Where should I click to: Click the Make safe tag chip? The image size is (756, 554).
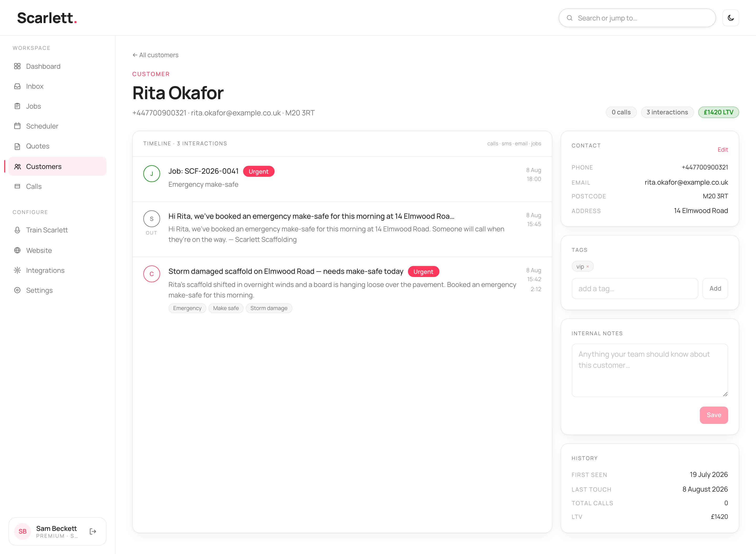pyautogui.click(x=226, y=308)
